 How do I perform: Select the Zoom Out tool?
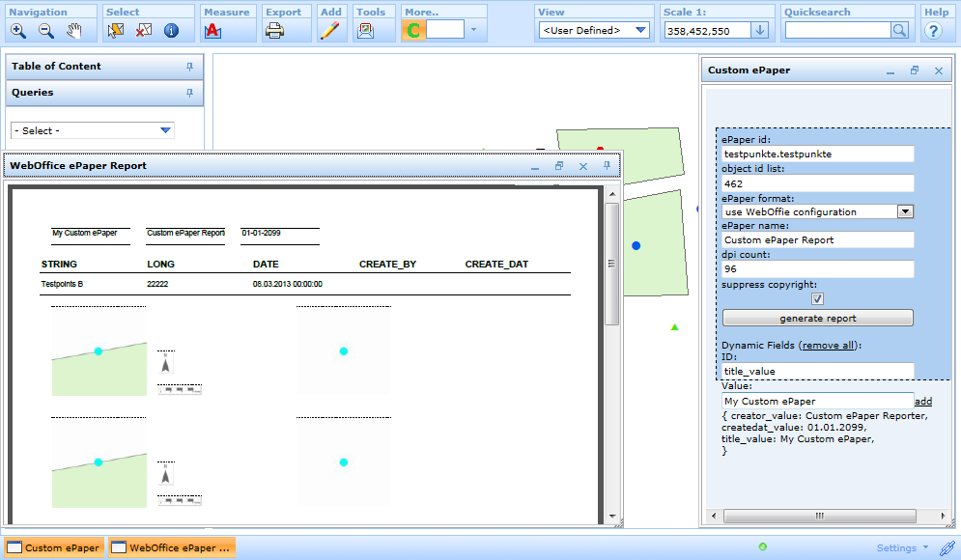pos(44,30)
